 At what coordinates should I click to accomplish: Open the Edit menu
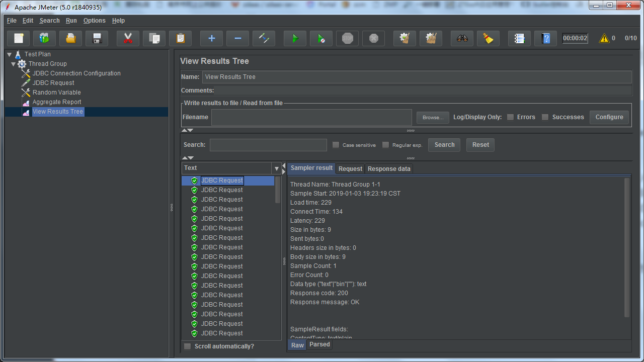[x=28, y=21]
